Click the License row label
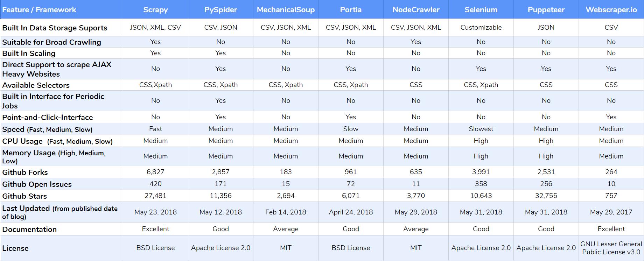 tap(15, 248)
